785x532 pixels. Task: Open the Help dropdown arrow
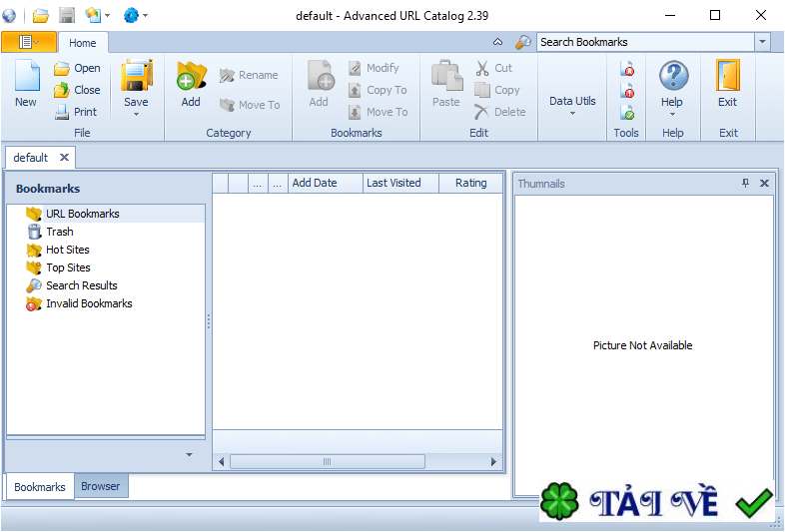(x=672, y=115)
